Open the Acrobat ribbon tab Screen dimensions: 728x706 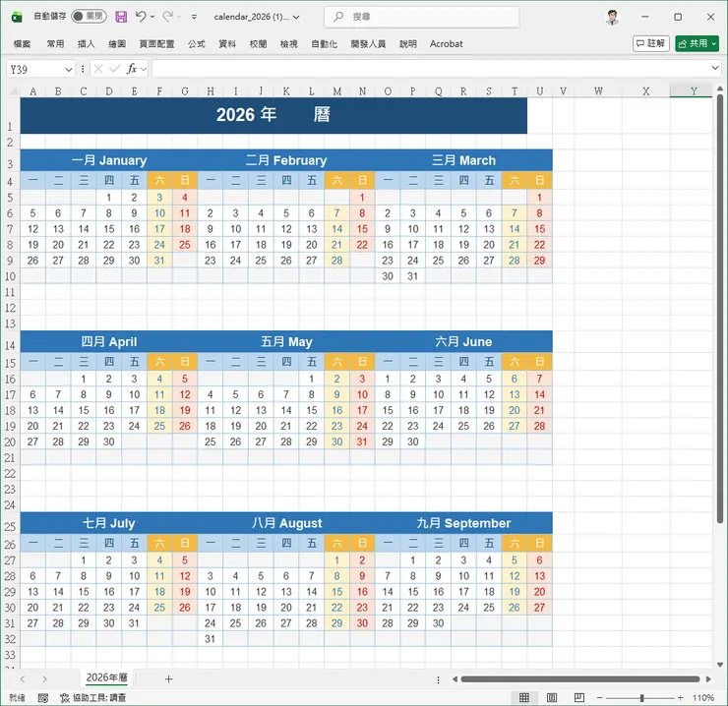(x=447, y=43)
